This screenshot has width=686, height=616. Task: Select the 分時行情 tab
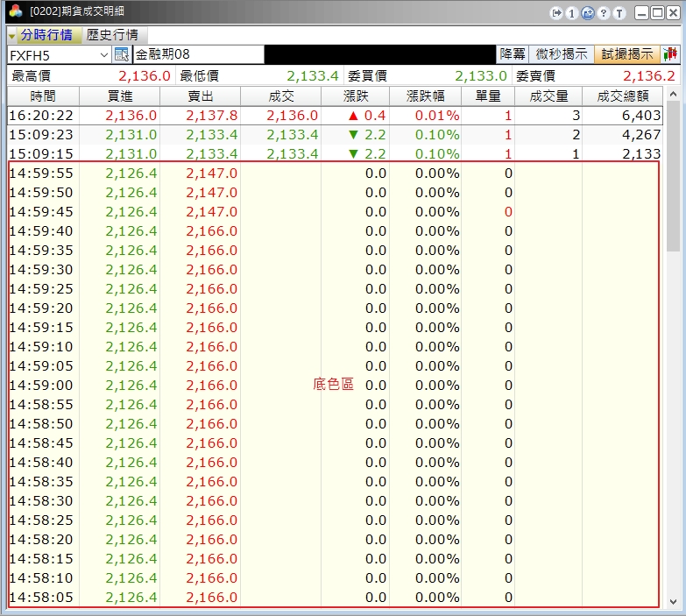tap(46, 35)
